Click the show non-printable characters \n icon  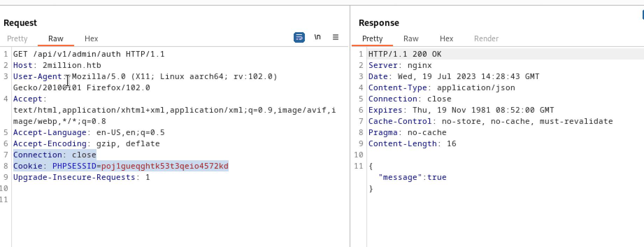coord(317,37)
